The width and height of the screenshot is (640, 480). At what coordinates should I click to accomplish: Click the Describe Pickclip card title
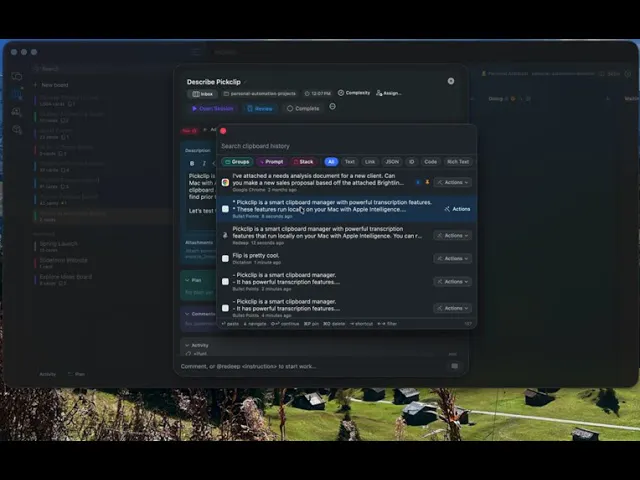213,82
